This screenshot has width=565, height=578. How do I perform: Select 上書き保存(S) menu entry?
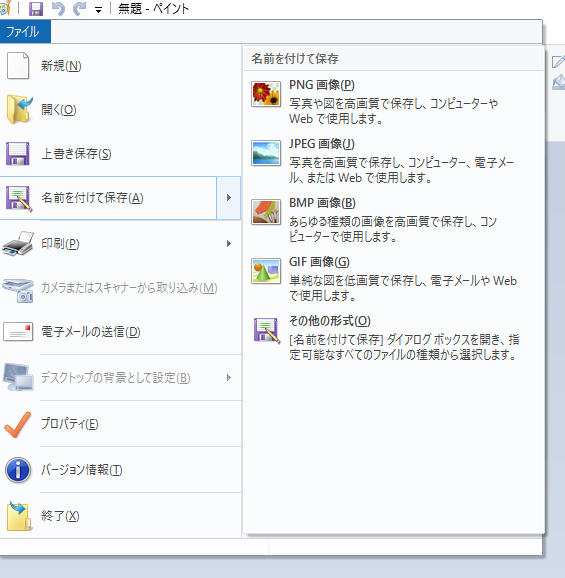pos(120,154)
